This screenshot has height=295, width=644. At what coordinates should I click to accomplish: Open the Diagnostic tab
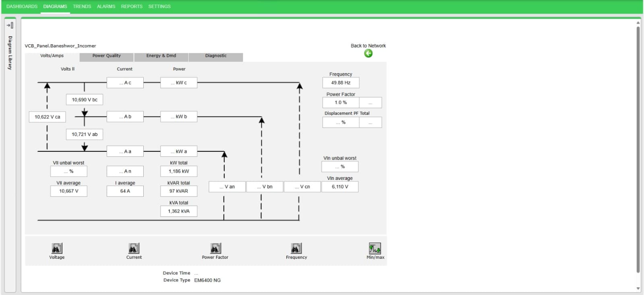216,56
